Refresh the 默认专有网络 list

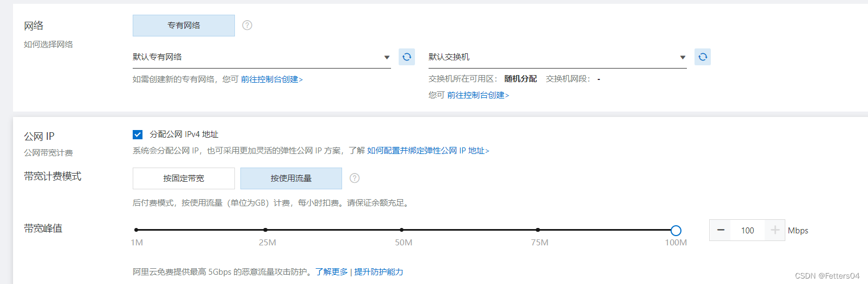(407, 57)
